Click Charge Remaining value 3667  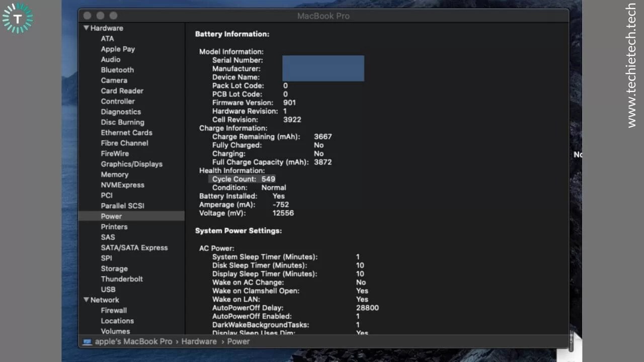coord(323,137)
